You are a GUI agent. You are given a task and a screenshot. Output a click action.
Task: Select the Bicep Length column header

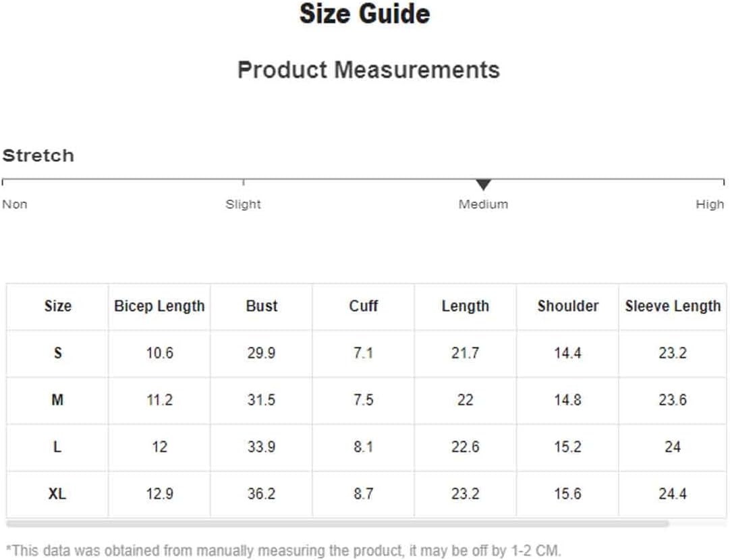tap(159, 306)
